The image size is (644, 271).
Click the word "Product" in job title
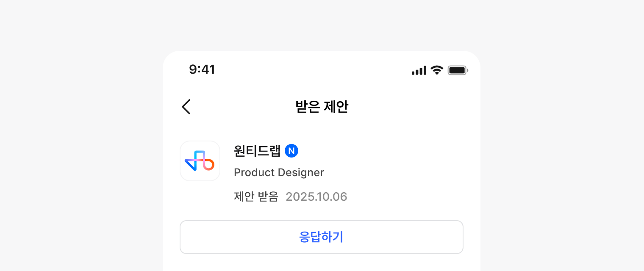pos(255,172)
